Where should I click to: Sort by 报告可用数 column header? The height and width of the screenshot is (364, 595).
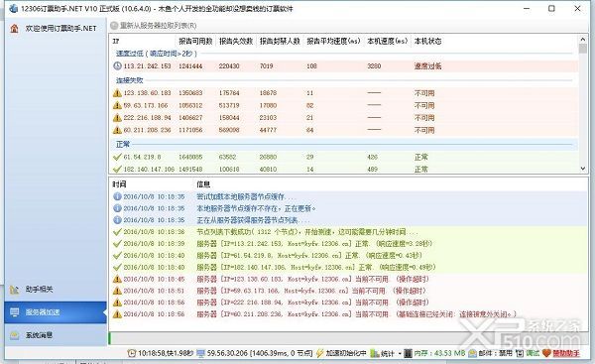pos(195,41)
